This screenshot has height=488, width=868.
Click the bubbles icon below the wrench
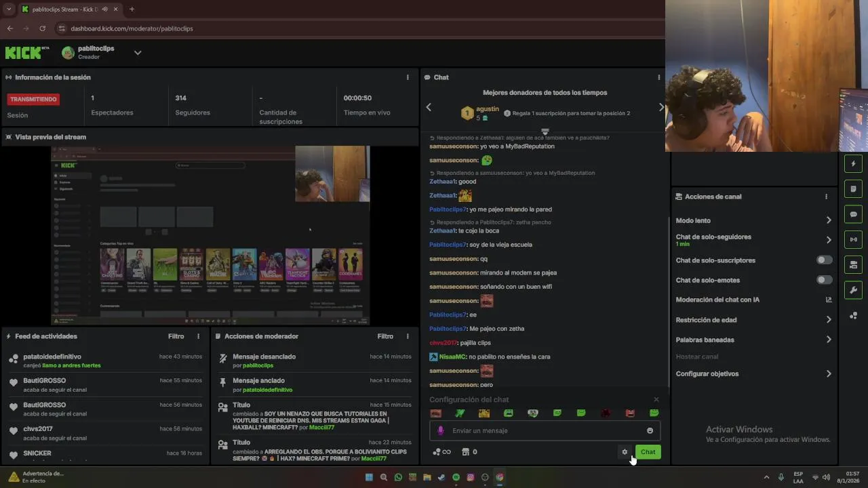click(853, 316)
